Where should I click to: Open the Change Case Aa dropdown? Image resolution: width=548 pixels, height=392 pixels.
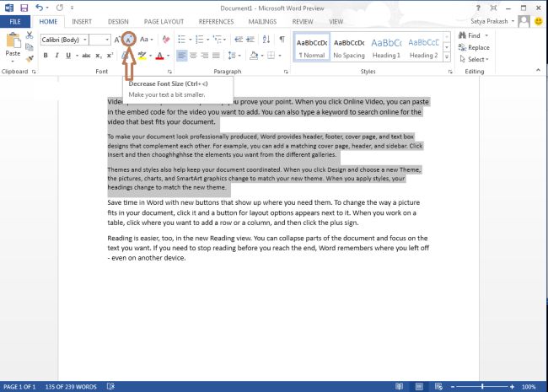[x=147, y=40]
